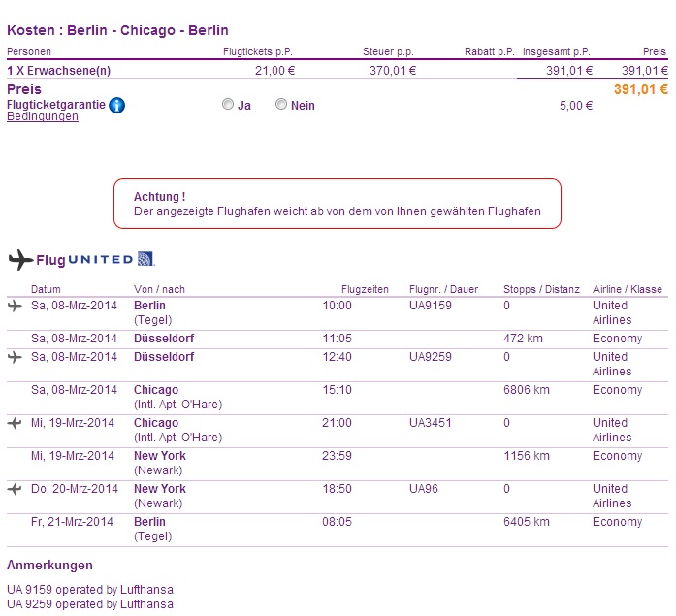Click the Kosten : Berlin - Chicago - Berlin heading
676x616 pixels.
[117, 31]
